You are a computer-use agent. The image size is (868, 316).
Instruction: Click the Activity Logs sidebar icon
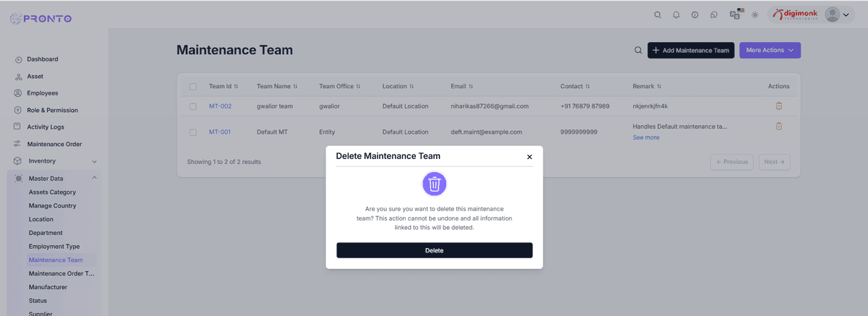click(18, 127)
